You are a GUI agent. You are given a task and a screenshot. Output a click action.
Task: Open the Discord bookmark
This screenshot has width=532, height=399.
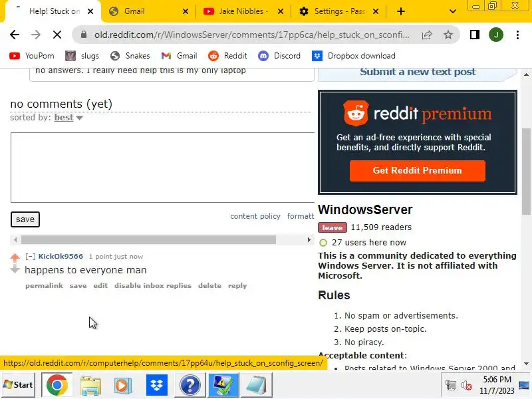click(x=279, y=56)
